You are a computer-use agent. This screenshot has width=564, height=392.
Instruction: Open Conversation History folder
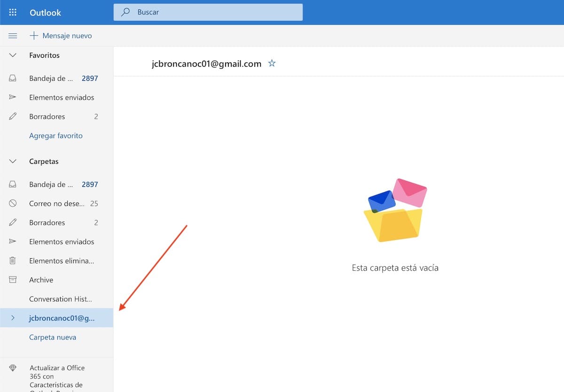pyautogui.click(x=60, y=299)
